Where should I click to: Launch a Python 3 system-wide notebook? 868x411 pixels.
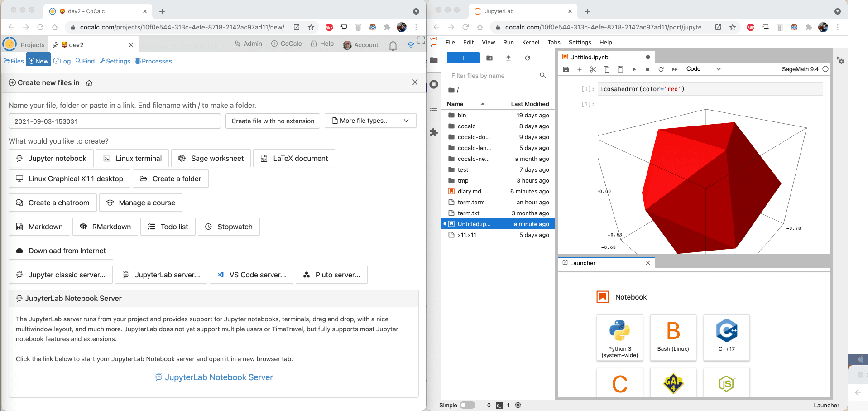click(x=620, y=338)
